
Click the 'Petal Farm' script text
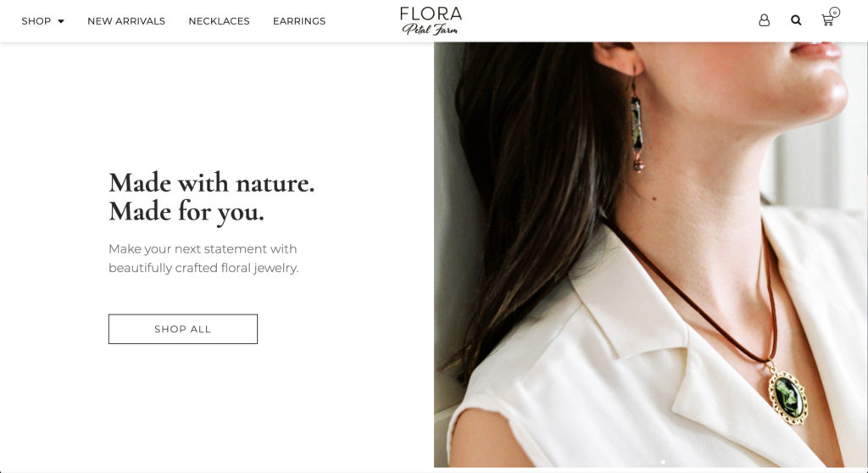coord(430,29)
